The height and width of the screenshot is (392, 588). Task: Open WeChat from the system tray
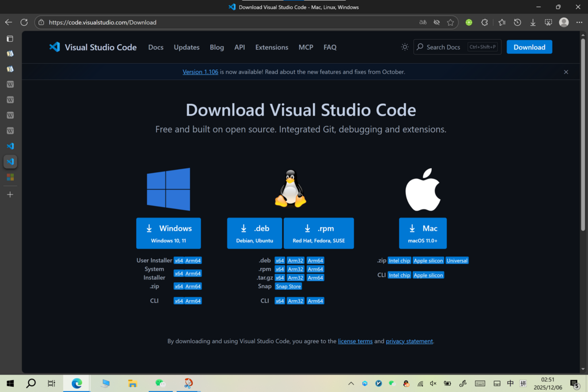[x=391, y=383]
